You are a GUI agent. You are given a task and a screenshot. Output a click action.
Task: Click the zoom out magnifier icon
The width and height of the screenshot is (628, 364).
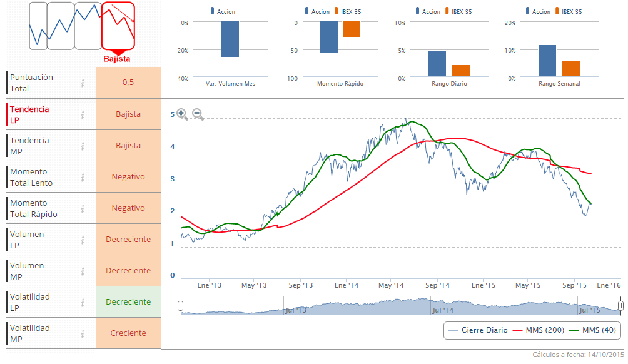tap(198, 114)
